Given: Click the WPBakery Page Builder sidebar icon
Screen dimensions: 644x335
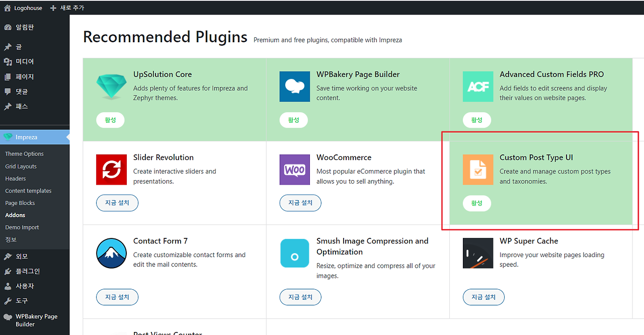Looking at the screenshot, I should point(8,317).
